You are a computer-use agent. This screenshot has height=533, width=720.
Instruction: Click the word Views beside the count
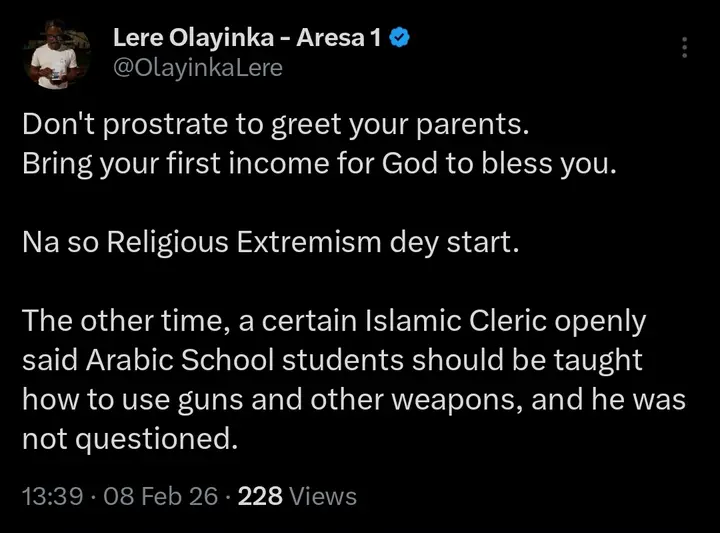(x=324, y=496)
